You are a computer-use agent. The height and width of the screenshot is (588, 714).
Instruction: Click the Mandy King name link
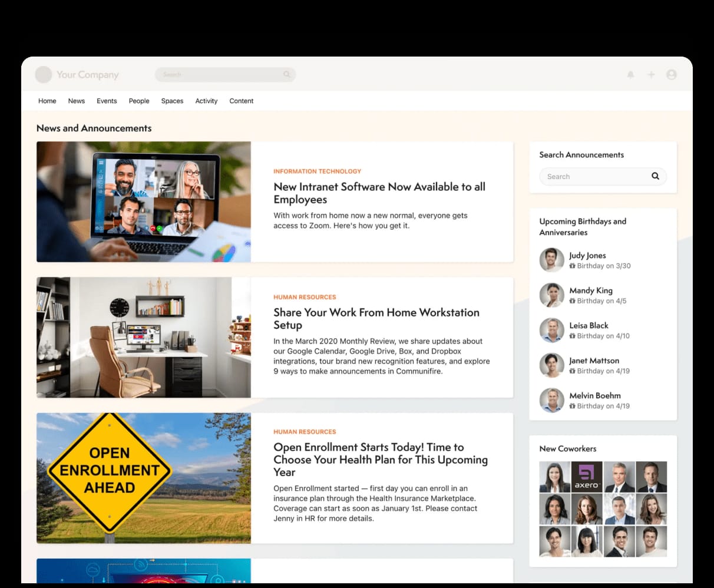click(x=591, y=290)
